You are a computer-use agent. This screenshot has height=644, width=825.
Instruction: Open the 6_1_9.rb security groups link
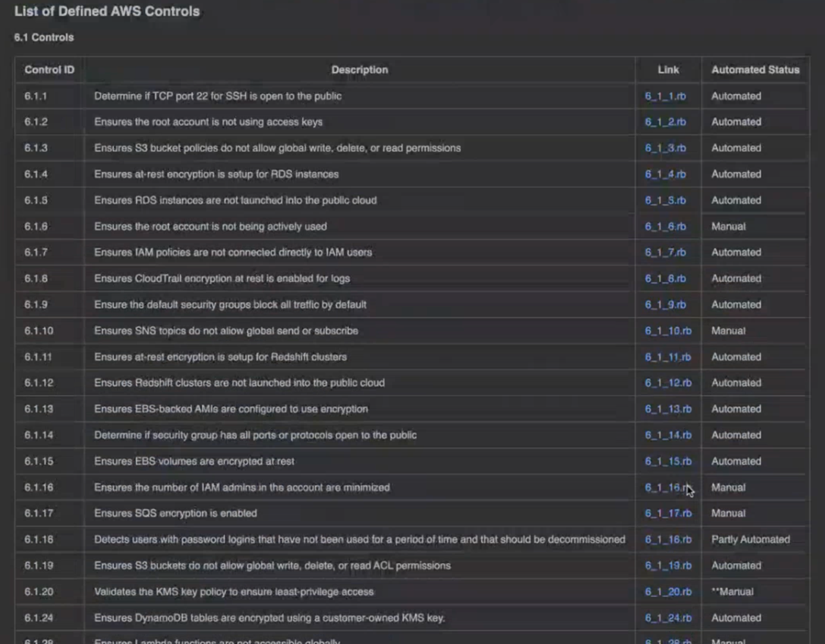pos(665,305)
